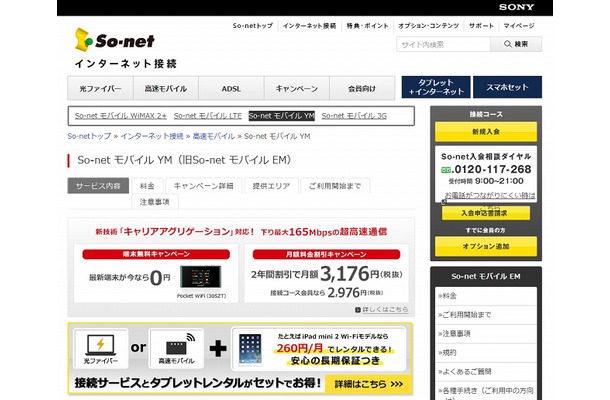Screen dimensions: 610x400
Task: Click the Pocket WiFi device image
Action: [x=201, y=278]
